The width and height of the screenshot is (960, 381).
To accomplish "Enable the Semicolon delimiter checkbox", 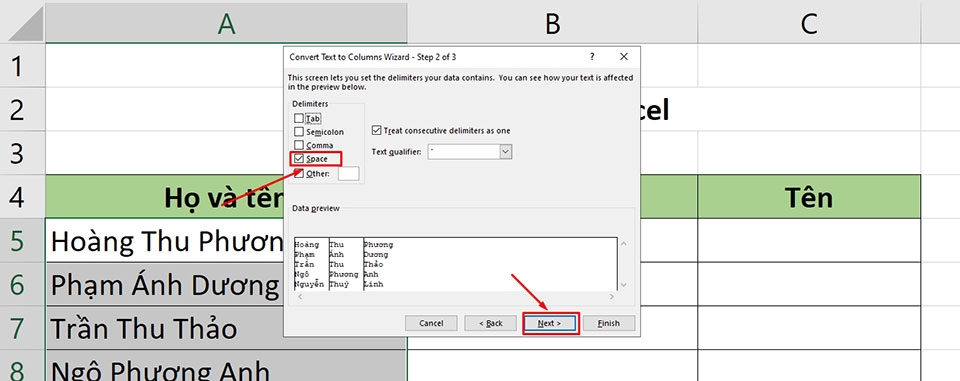I will [x=299, y=132].
